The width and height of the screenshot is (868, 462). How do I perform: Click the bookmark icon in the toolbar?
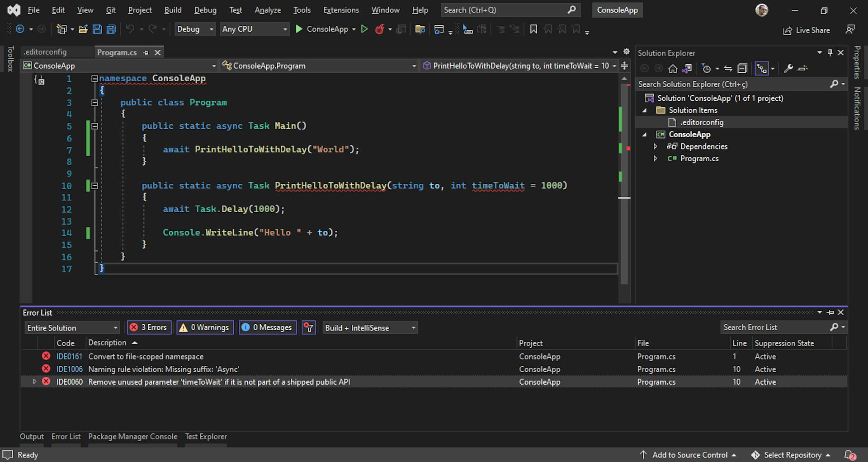point(533,29)
